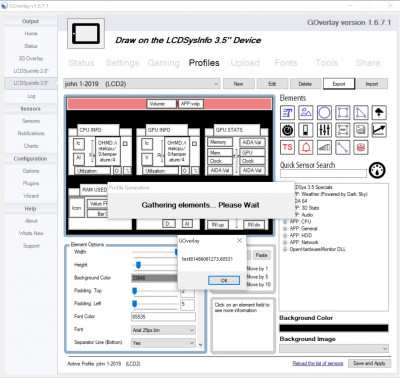Click the Height slider handle
The image size is (400, 378).
point(138,265)
